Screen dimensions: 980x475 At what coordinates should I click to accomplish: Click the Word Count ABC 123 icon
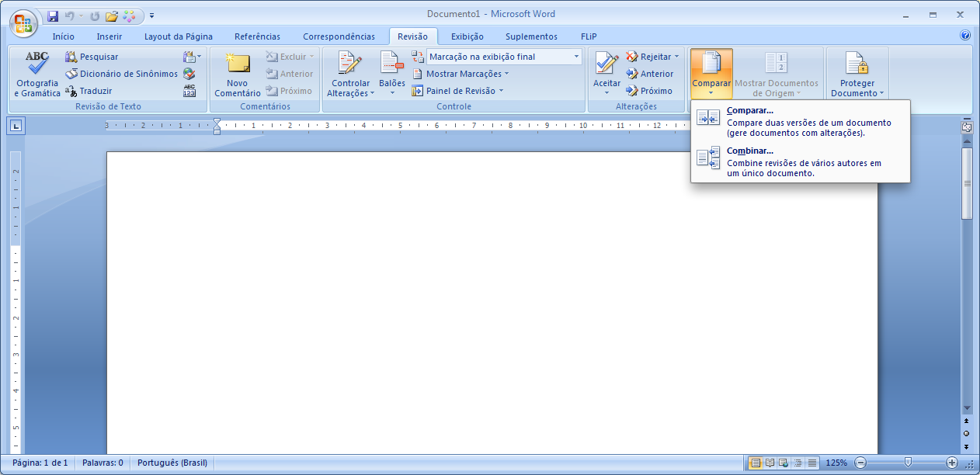click(x=189, y=91)
